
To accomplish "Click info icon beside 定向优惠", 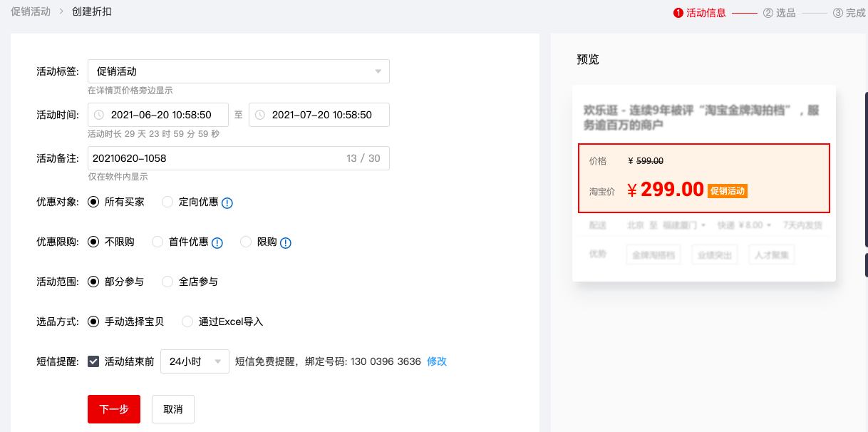I will [x=227, y=202].
